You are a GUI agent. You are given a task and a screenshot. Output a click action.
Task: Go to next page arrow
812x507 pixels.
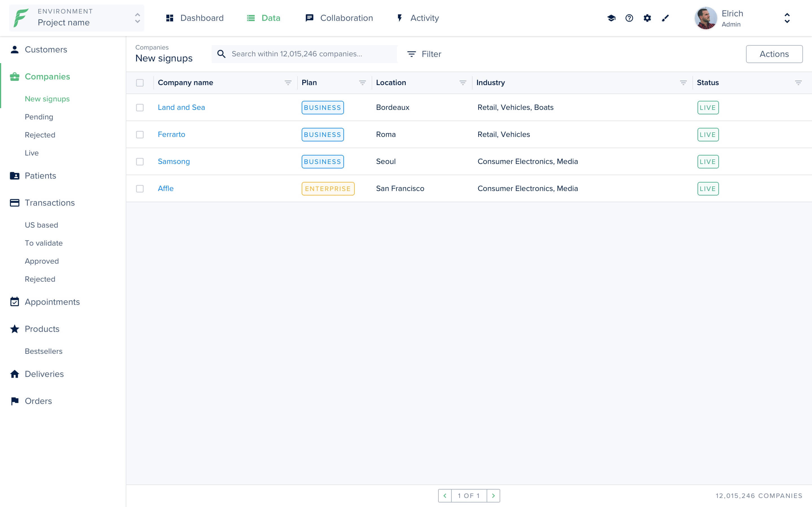coord(493,496)
